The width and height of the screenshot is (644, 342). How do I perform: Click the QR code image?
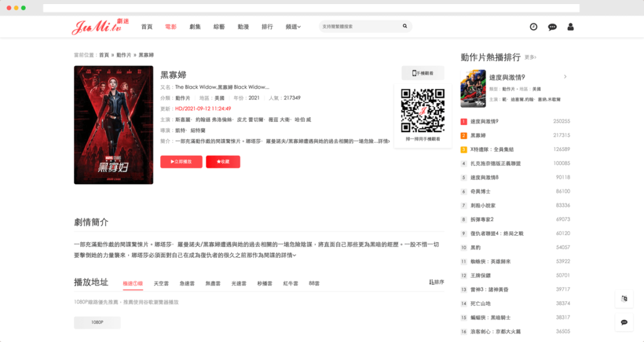(x=423, y=111)
